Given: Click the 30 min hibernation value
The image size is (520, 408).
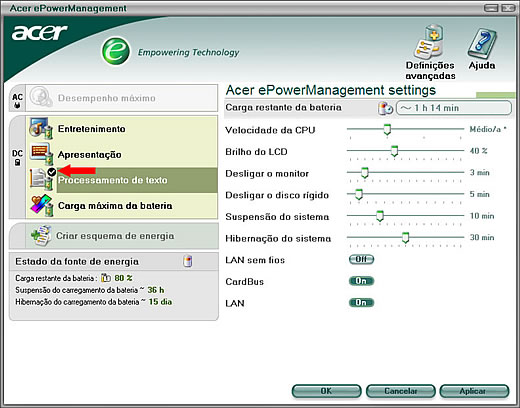Looking at the screenshot, I should (x=482, y=237).
